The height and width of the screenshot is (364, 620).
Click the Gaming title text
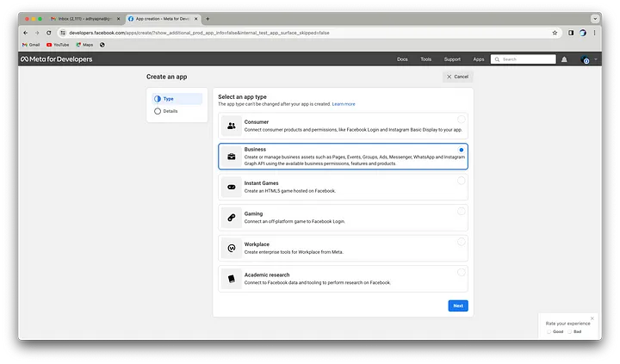tap(253, 213)
